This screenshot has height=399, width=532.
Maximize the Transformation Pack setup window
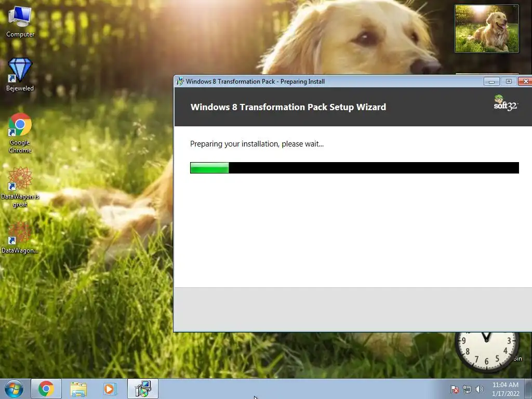tap(508, 82)
